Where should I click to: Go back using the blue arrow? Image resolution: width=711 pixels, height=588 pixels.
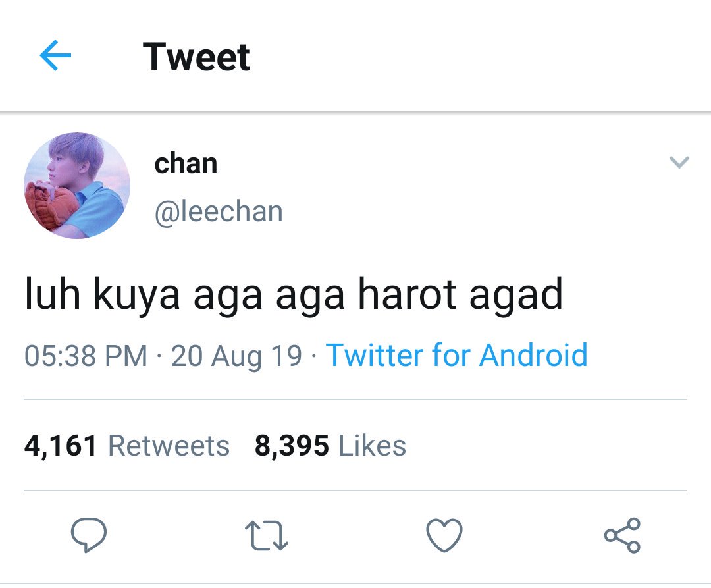click(55, 55)
